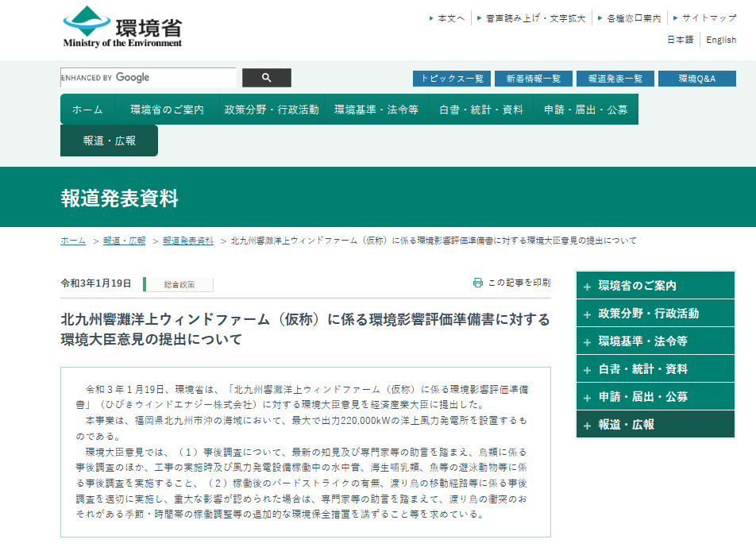Click the 総合政策 category tag
756x551 pixels.
click(x=179, y=284)
